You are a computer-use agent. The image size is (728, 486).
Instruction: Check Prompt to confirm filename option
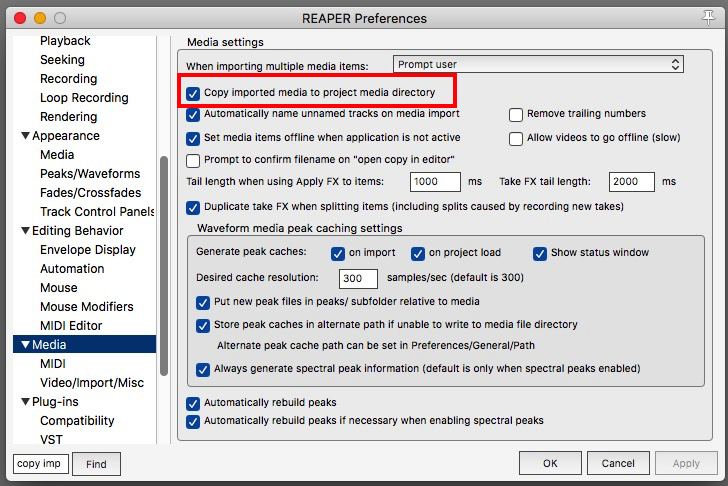tap(193, 161)
